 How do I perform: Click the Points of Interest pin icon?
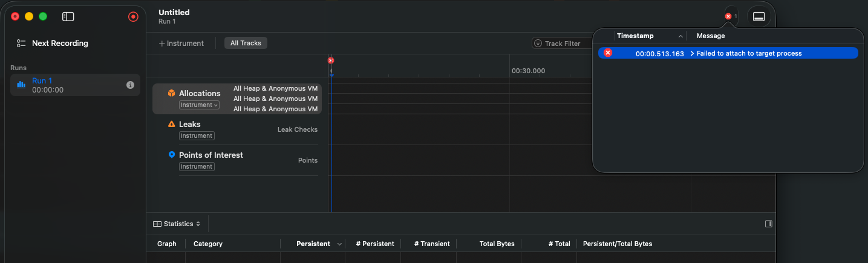(x=172, y=155)
